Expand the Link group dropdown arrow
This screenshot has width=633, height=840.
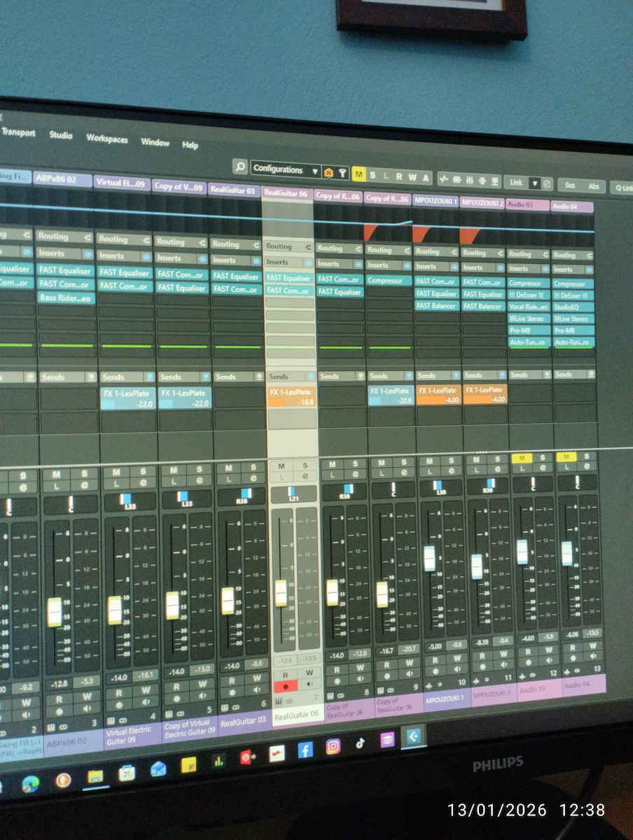(536, 183)
